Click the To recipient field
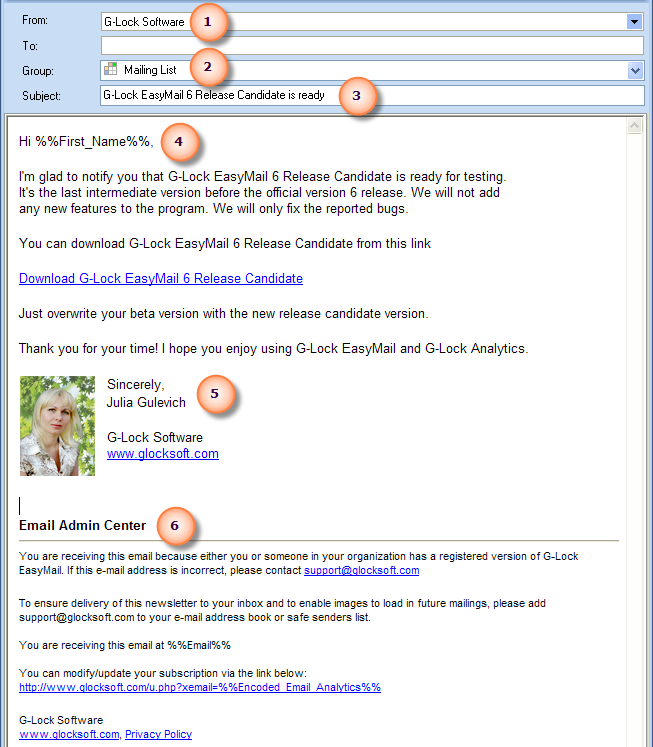The image size is (653, 747). click(372, 46)
